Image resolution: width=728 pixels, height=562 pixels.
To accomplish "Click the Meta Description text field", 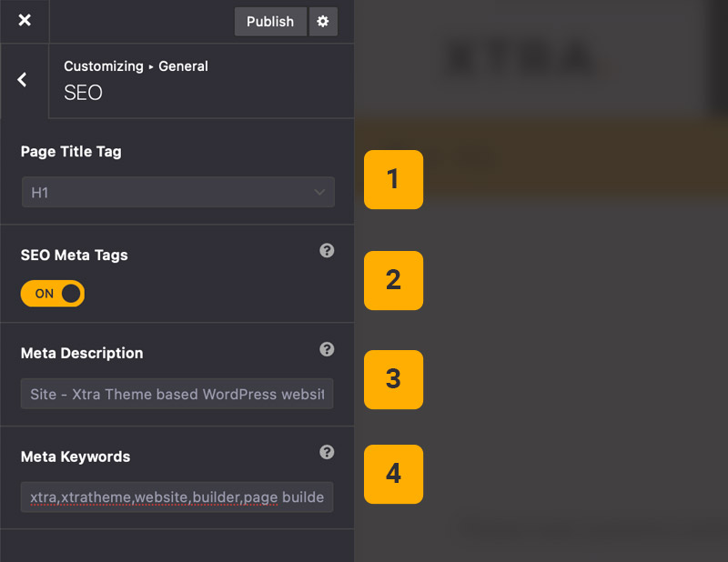I will click(x=177, y=394).
